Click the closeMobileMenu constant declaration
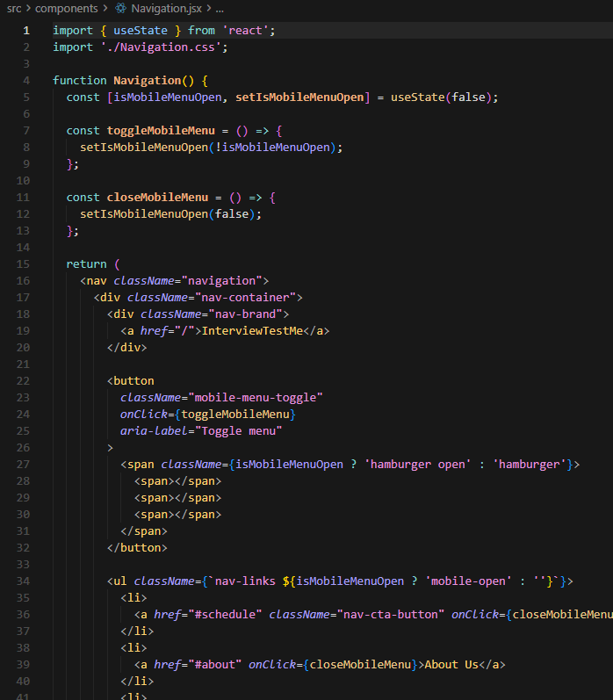 click(157, 198)
